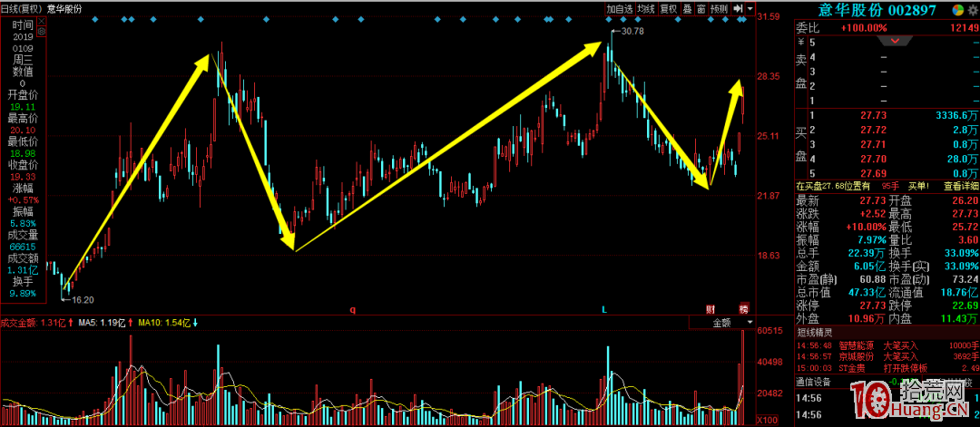Click the 60515 volume axis label
This screenshot has width=980, height=427.
pos(769,331)
